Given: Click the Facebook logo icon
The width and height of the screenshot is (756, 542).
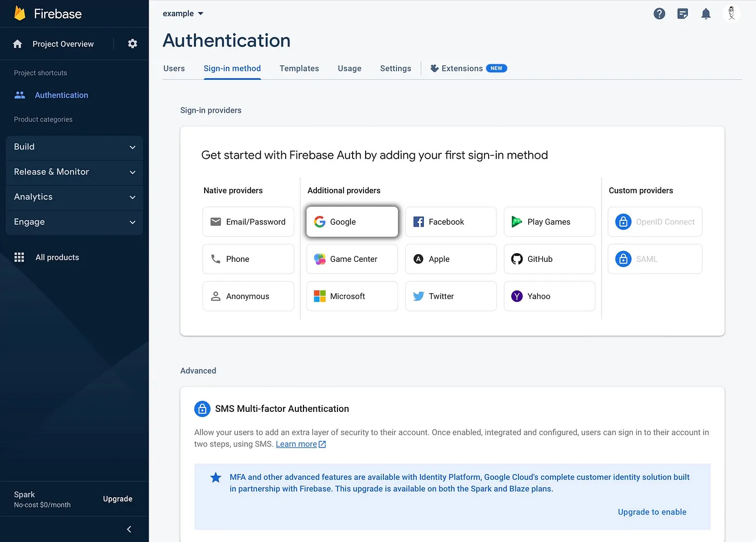Looking at the screenshot, I should (418, 222).
